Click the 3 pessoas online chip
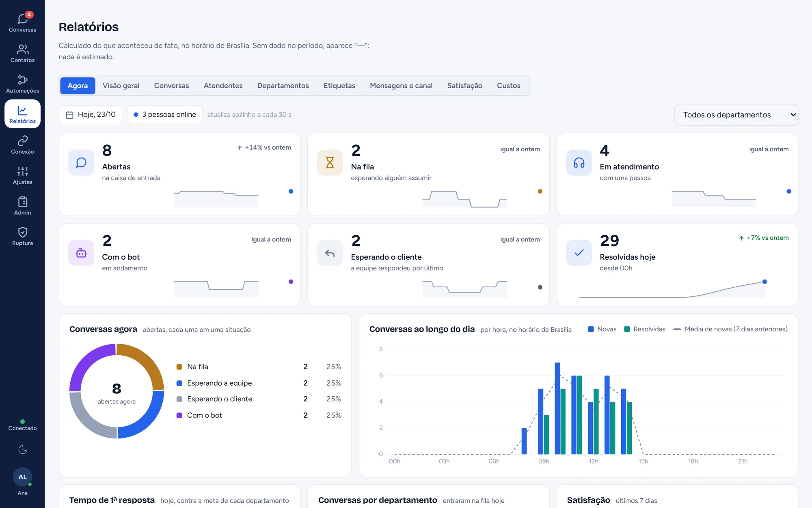Image resolution: width=812 pixels, height=508 pixels. (x=165, y=115)
